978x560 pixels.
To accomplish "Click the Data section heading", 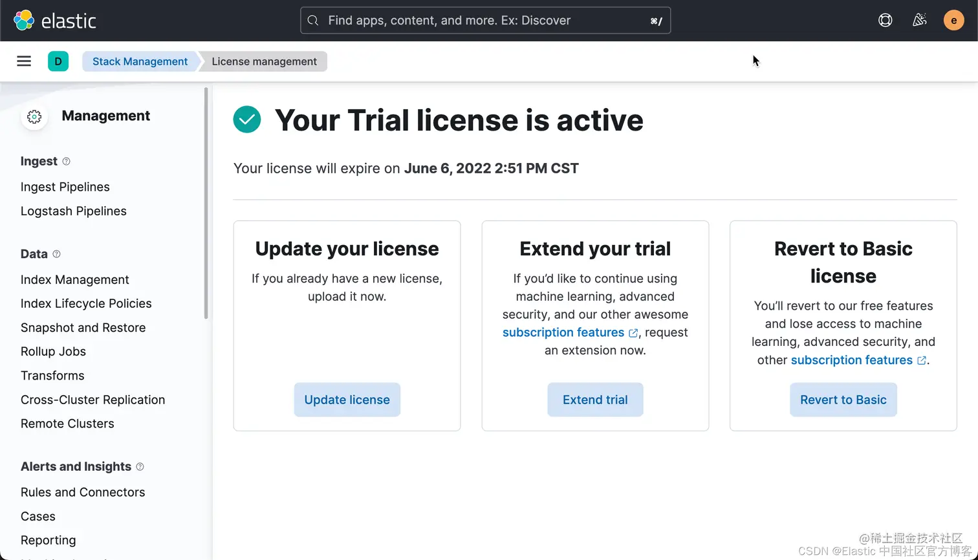I will tap(34, 254).
